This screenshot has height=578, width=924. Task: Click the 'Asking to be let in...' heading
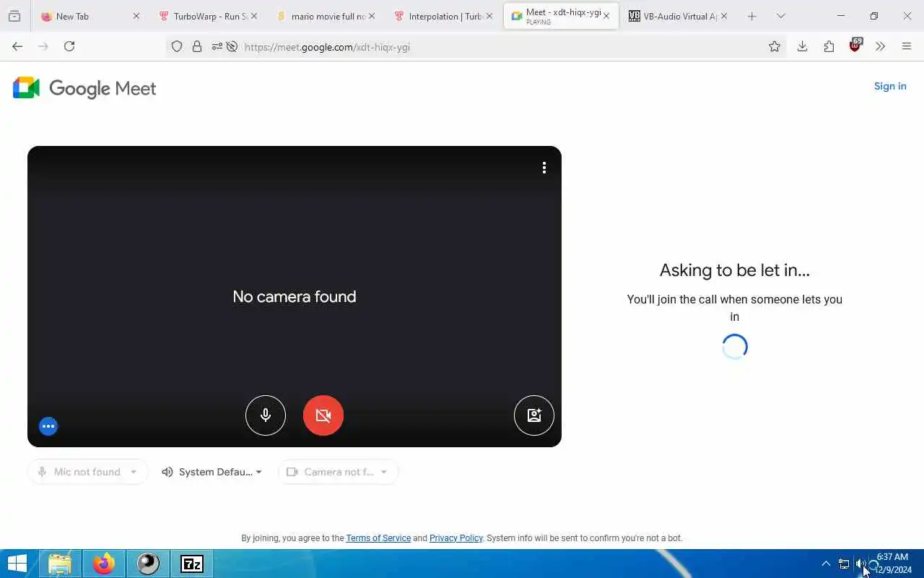735,270
